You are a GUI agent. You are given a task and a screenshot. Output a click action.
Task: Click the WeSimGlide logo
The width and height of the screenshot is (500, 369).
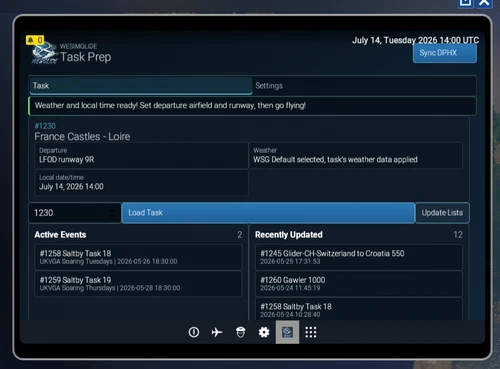pyautogui.click(x=45, y=53)
